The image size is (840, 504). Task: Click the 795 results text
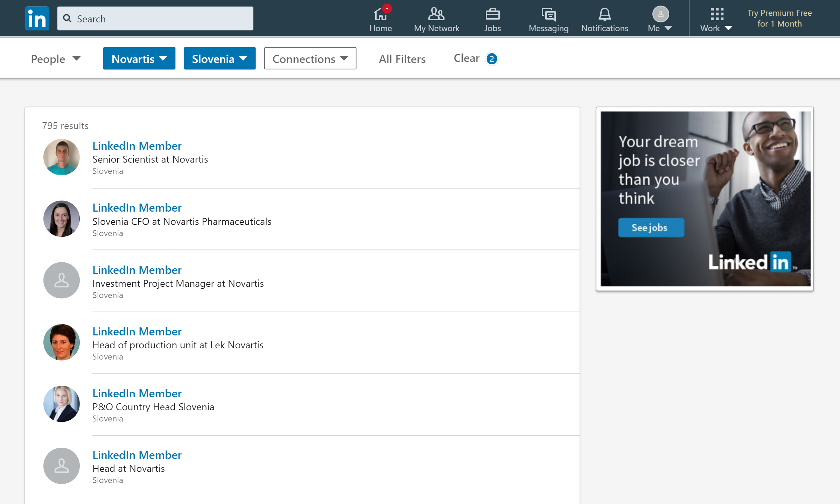click(65, 126)
